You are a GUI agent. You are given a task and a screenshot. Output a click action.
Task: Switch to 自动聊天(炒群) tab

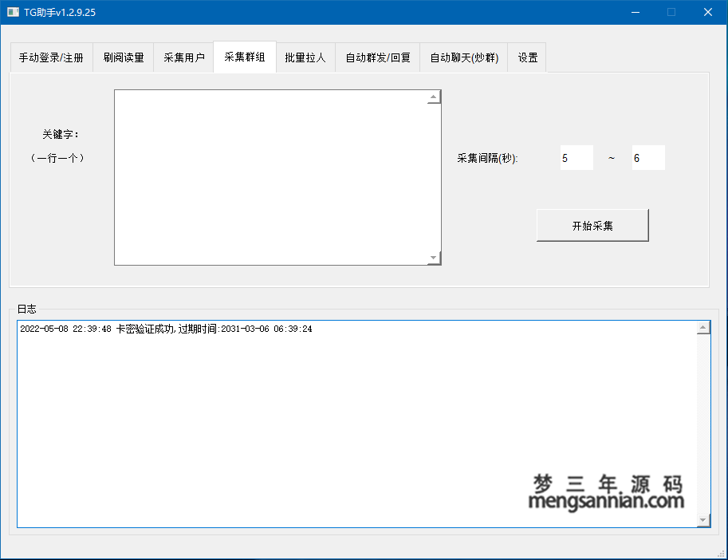(x=464, y=57)
